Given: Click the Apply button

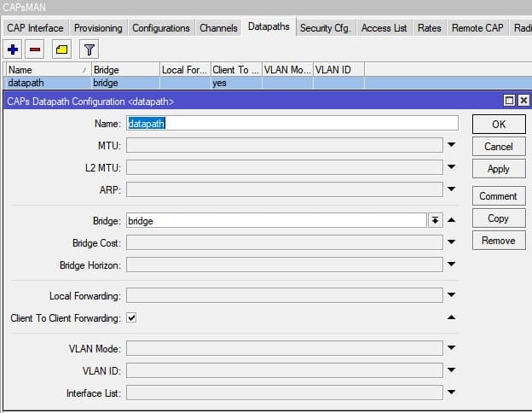Looking at the screenshot, I should click(499, 169).
